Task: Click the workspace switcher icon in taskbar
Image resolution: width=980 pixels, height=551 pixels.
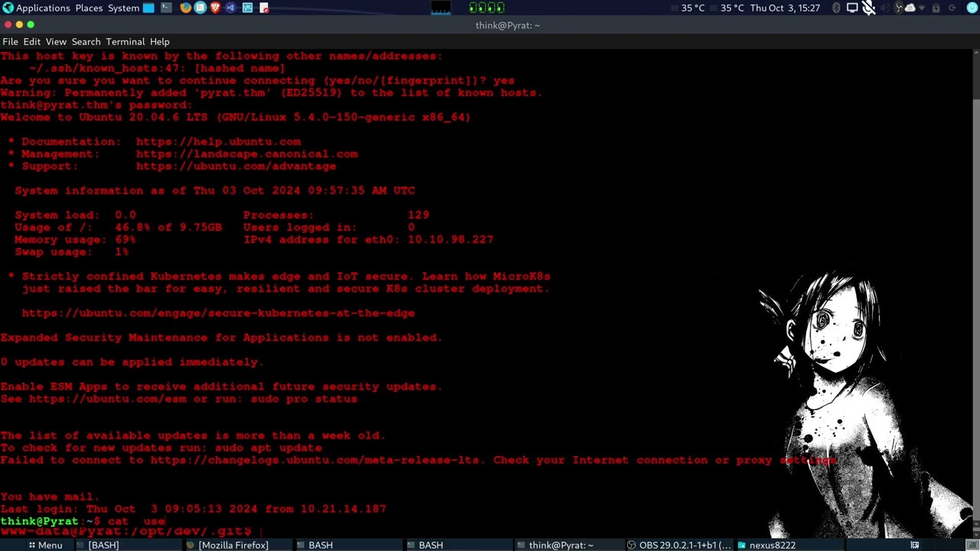Action: click(x=915, y=545)
